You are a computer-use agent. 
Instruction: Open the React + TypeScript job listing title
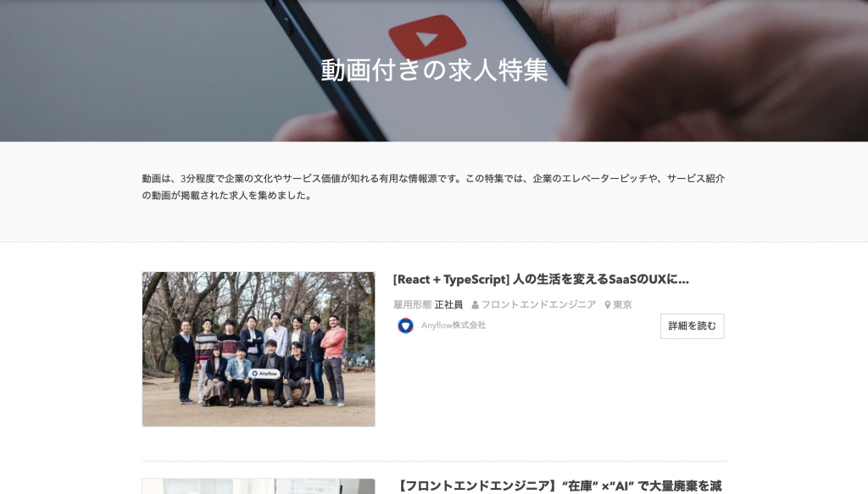541,280
